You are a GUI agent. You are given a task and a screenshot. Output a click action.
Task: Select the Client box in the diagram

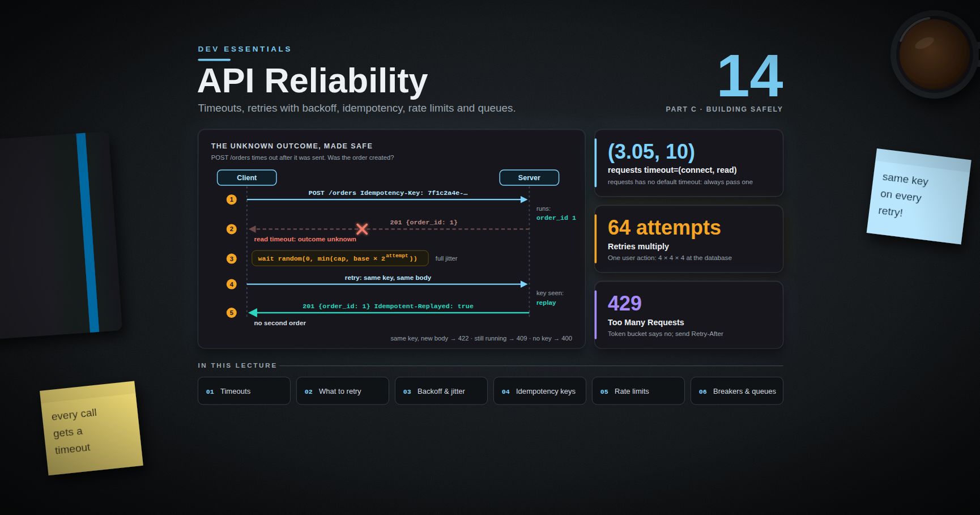pyautogui.click(x=247, y=177)
